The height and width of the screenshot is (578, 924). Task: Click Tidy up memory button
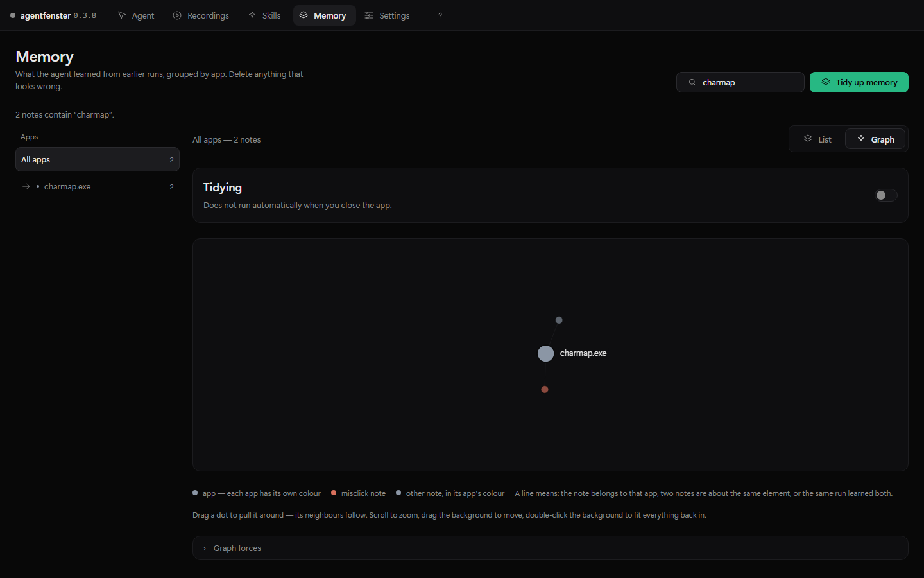click(x=859, y=82)
